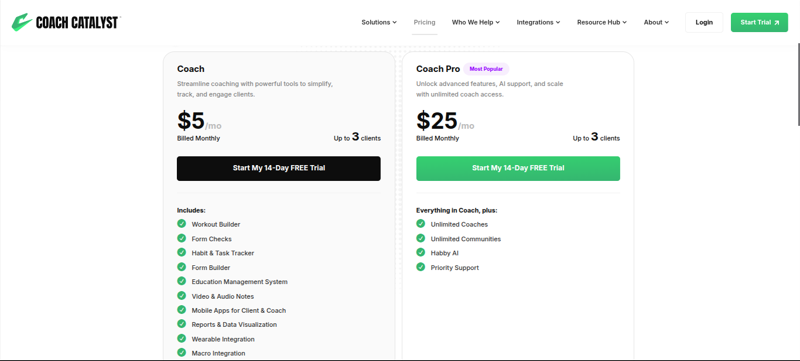Click the page vertical scrollbar
The height and width of the screenshot is (361, 800).
tap(798, 84)
